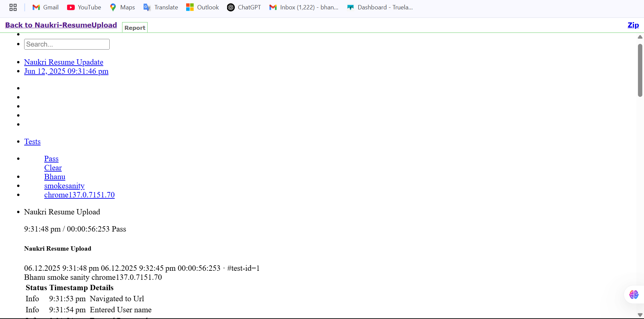Open the ChatGPT bookmark
The width and height of the screenshot is (644, 319).
point(244,7)
